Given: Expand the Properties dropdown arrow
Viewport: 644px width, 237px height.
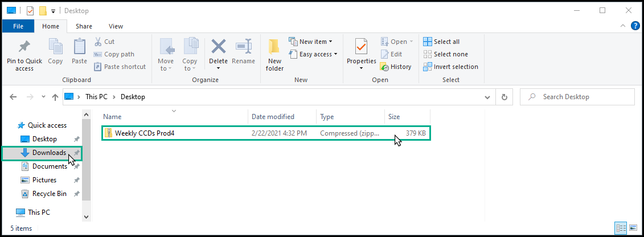Looking at the screenshot, I should coord(362,68).
